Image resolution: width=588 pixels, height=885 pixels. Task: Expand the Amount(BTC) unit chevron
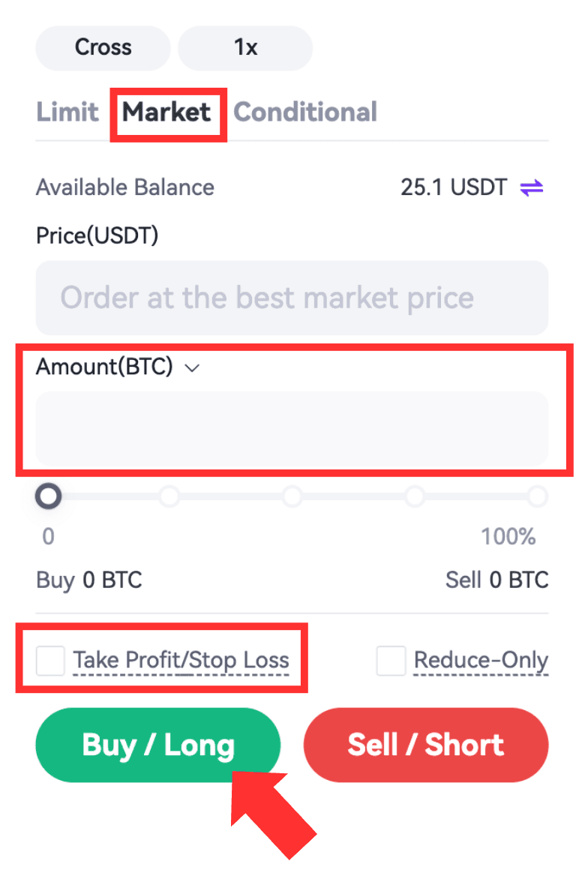click(192, 367)
